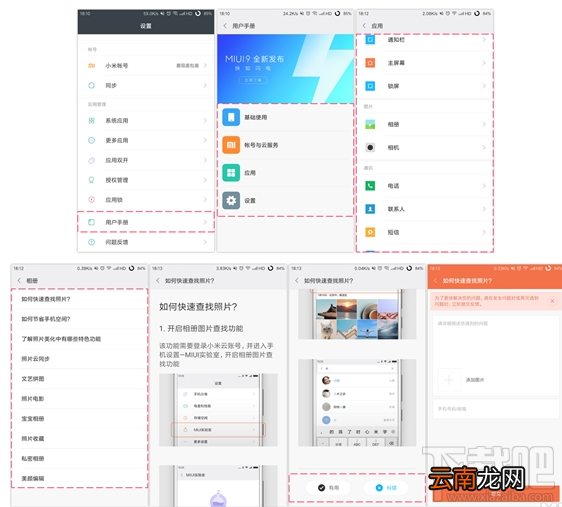This screenshot has width=562, height=507.
Task: Go back from the 应用 screen
Action: (x=364, y=26)
